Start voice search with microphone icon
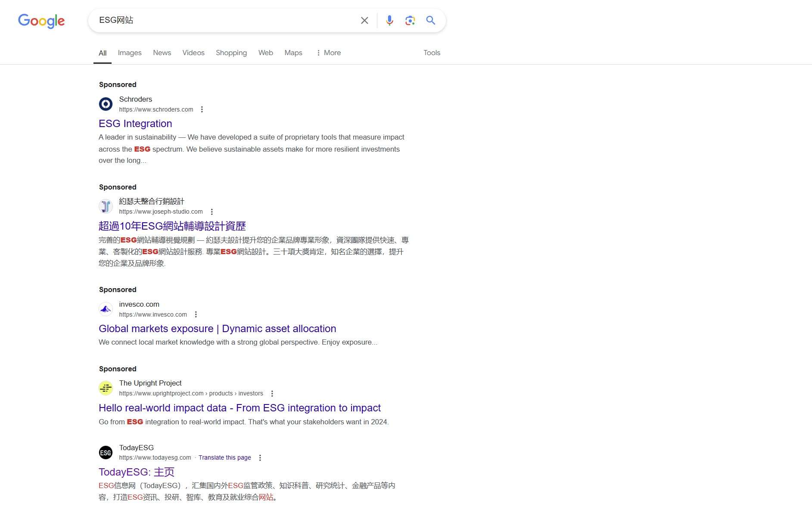This screenshot has width=812, height=507. 389,20
